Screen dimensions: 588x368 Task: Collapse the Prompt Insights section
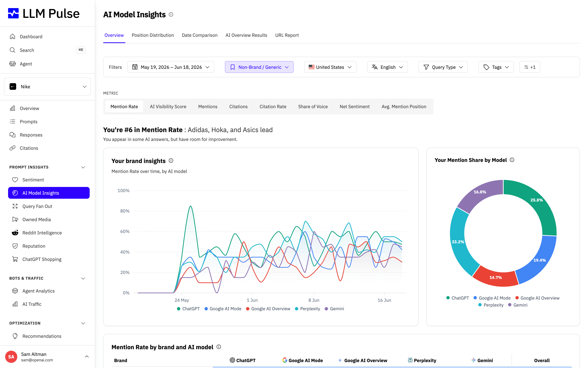click(83, 167)
